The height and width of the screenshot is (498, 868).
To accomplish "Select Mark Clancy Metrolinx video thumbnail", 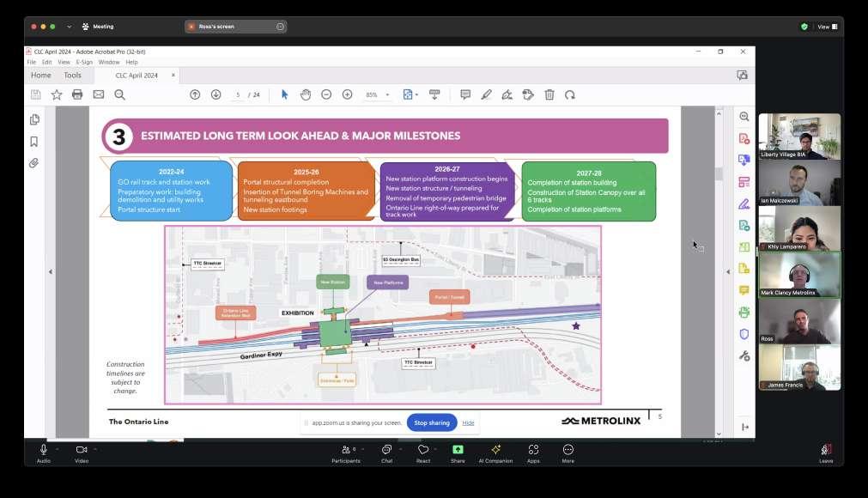I will coord(799,275).
